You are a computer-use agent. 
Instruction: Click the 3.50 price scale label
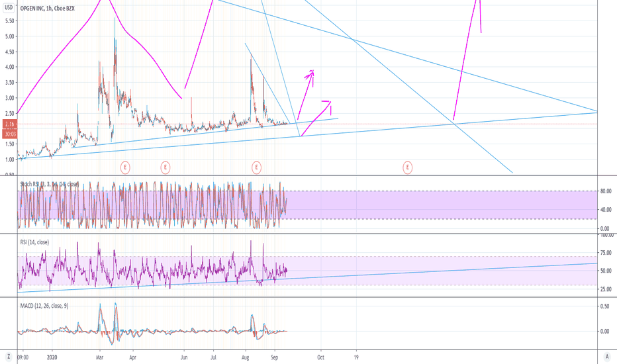click(9, 83)
